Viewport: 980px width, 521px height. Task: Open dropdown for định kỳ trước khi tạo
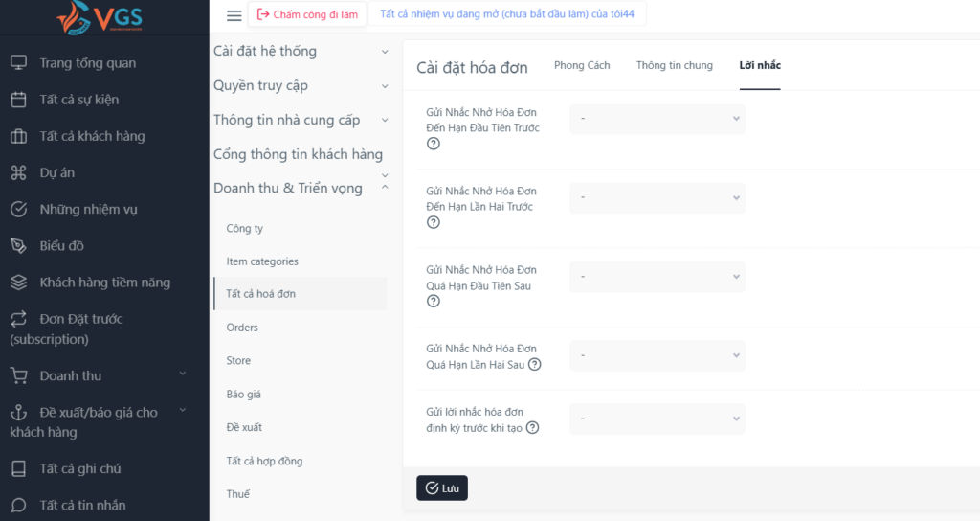657,419
